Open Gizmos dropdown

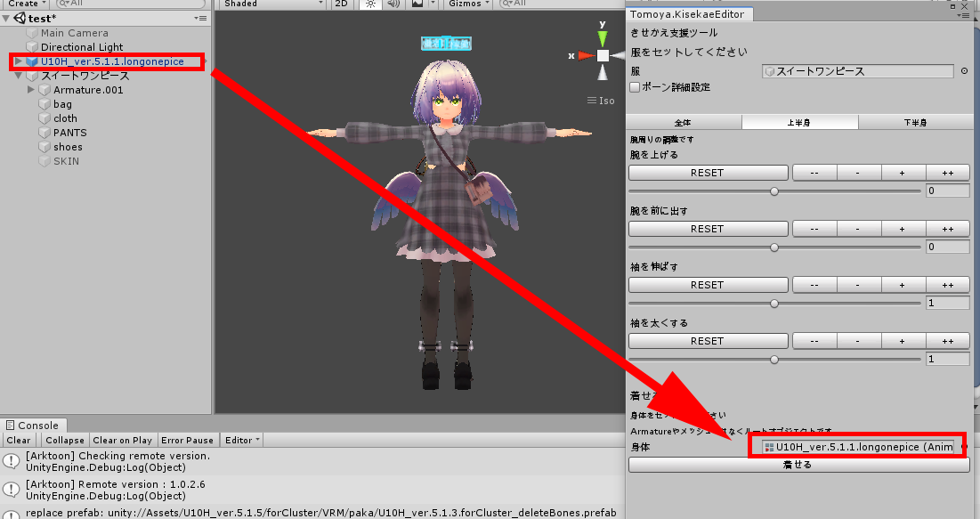[469, 4]
